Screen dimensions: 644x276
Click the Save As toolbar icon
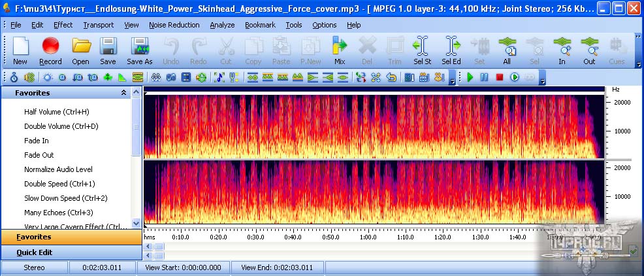pyautogui.click(x=140, y=51)
